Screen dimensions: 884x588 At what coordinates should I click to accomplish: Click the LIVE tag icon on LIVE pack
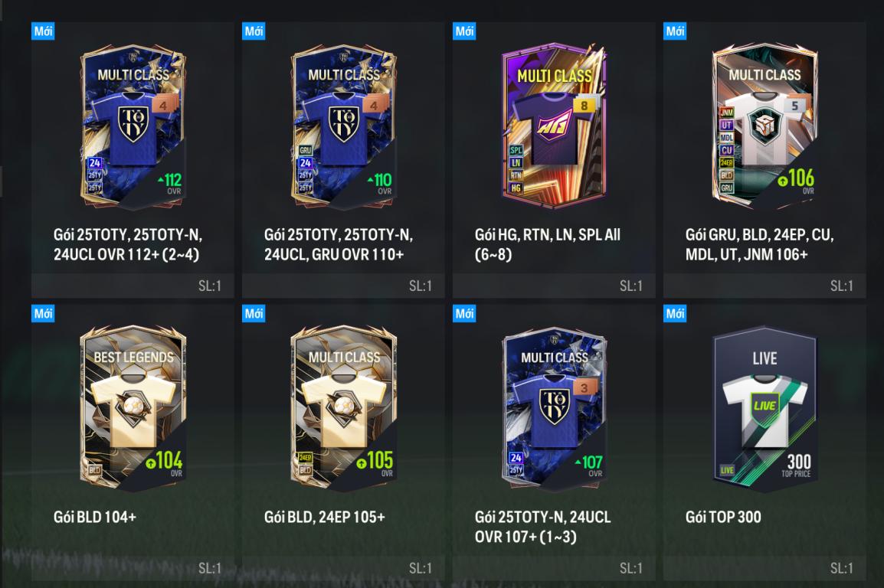pyautogui.click(x=727, y=470)
